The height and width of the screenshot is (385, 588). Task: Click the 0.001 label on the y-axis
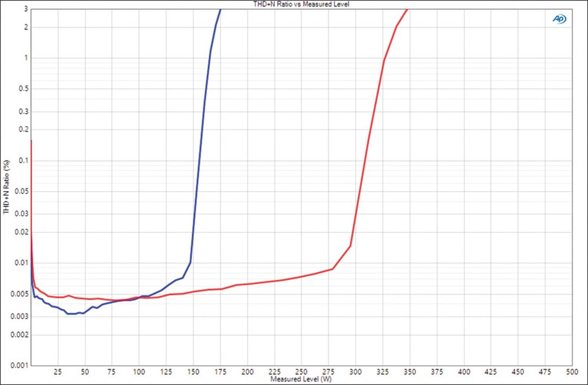click(20, 365)
